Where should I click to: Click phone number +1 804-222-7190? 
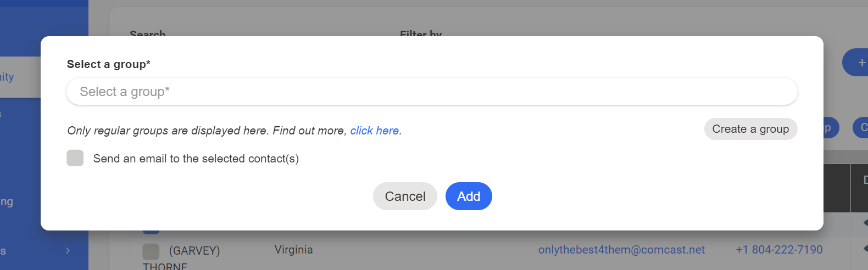click(779, 250)
